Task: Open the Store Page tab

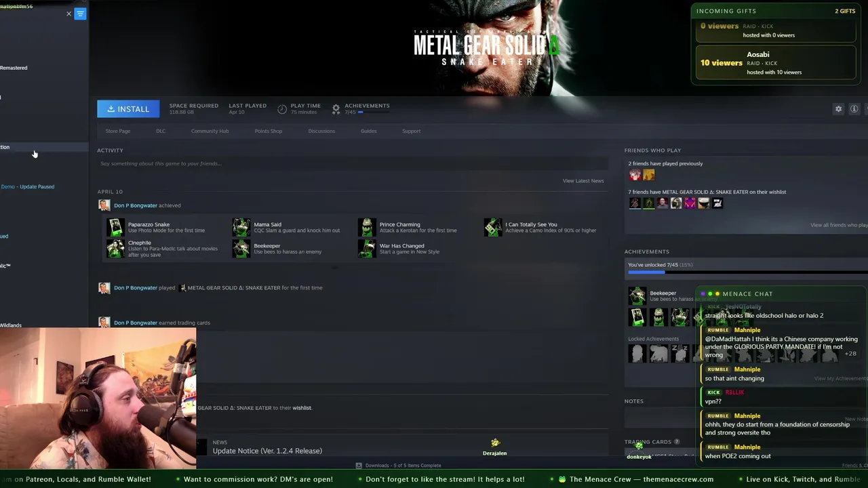Action: [118, 131]
